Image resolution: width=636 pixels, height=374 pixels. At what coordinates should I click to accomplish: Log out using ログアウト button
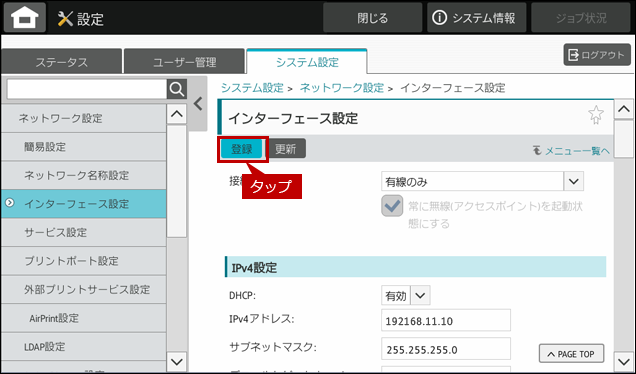coord(597,55)
